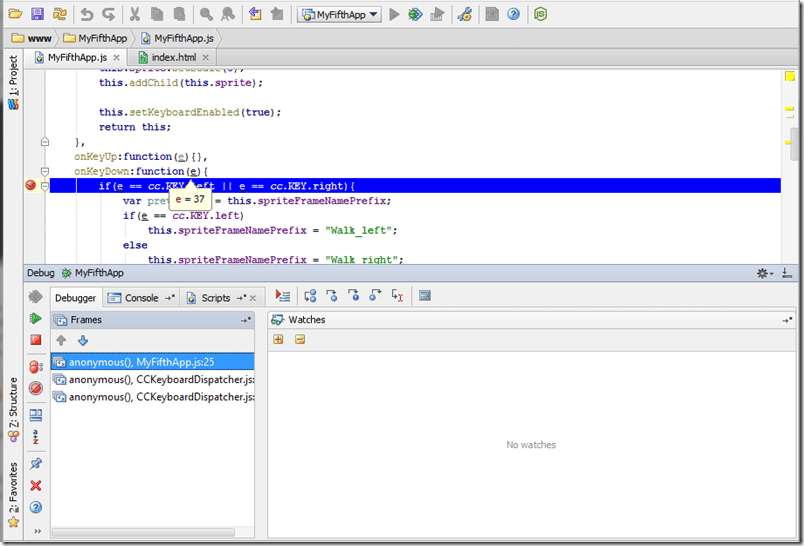
Task: Select the www breadcrumb folder
Action: (32, 38)
